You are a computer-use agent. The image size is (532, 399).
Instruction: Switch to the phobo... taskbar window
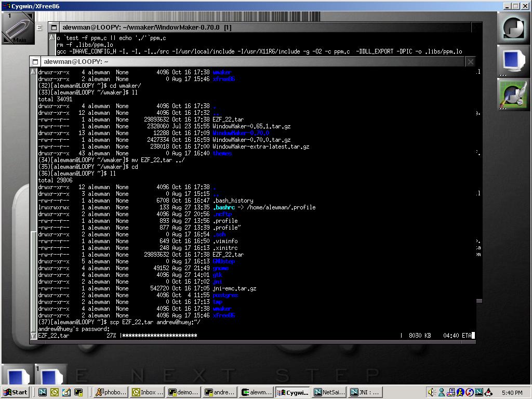110,392
